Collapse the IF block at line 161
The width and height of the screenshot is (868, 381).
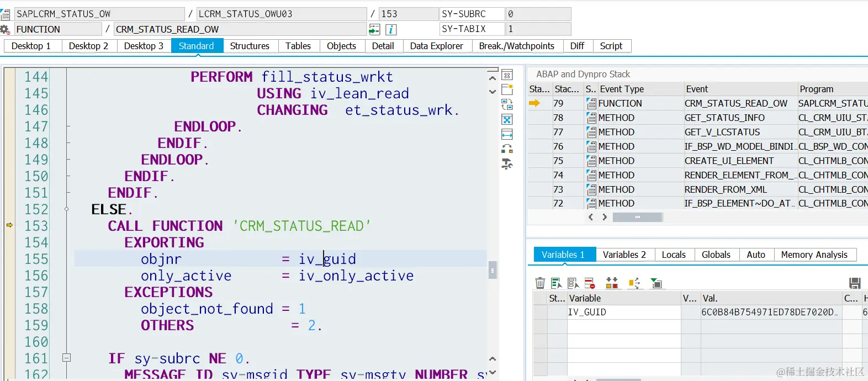(67, 358)
